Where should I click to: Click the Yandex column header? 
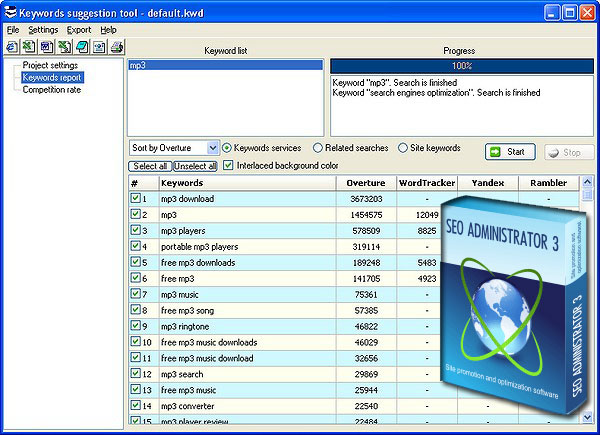tap(488, 183)
